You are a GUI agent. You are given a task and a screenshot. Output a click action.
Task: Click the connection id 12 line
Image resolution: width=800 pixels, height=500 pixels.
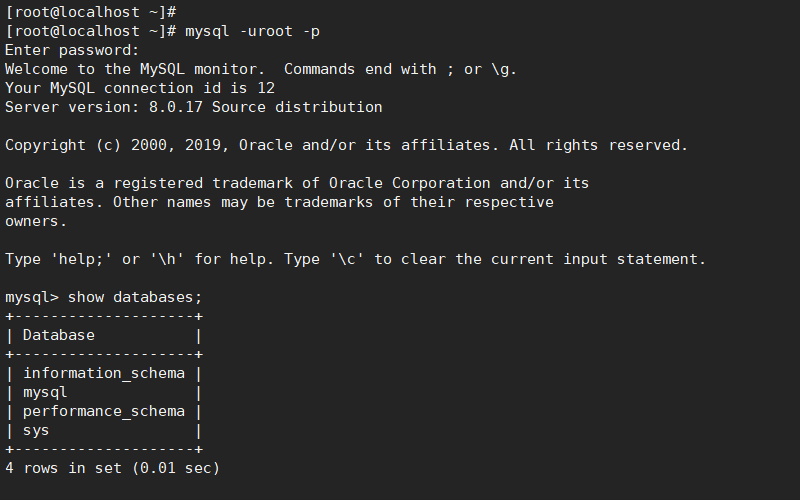[x=140, y=88]
